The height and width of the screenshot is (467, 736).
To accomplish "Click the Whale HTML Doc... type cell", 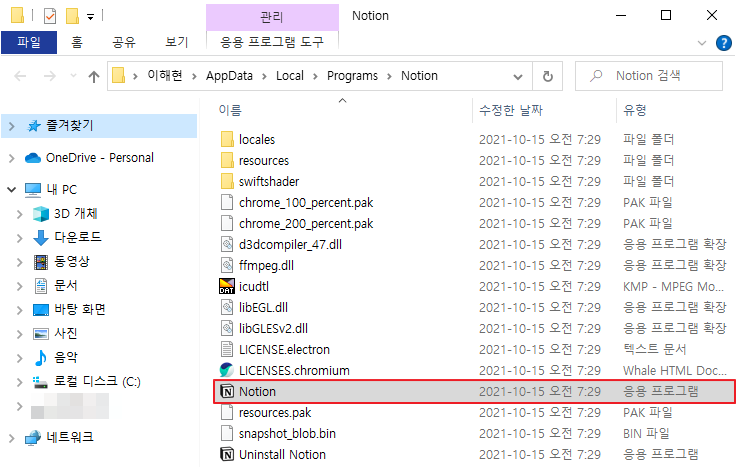I will point(675,370).
